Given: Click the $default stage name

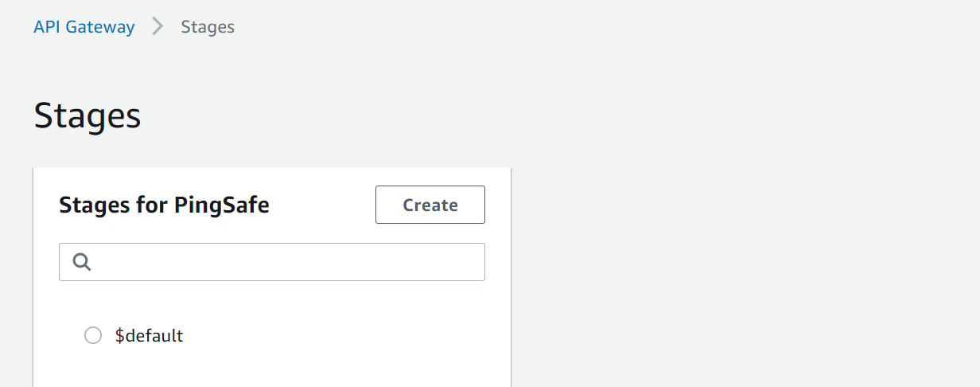Looking at the screenshot, I should tap(149, 335).
